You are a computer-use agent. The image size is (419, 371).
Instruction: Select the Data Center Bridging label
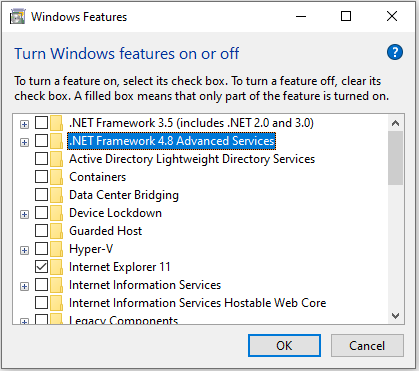click(124, 195)
